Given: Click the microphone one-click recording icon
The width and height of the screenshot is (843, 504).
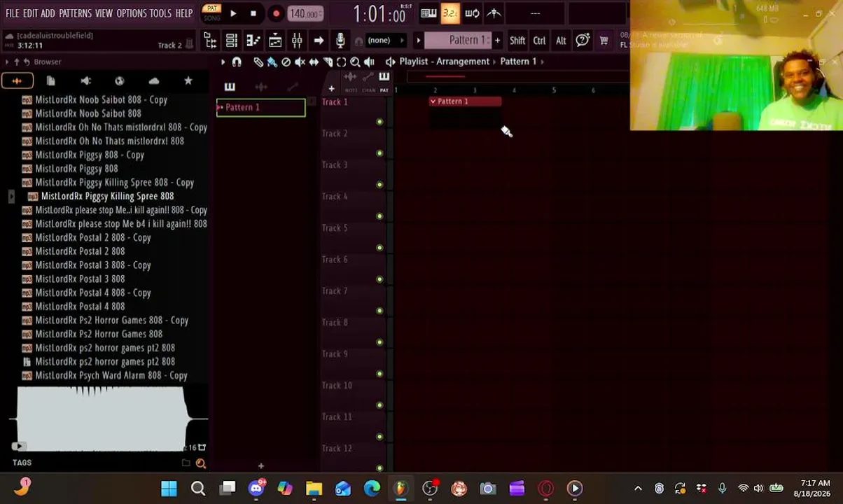Looking at the screenshot, I should [x=340, y=41].
